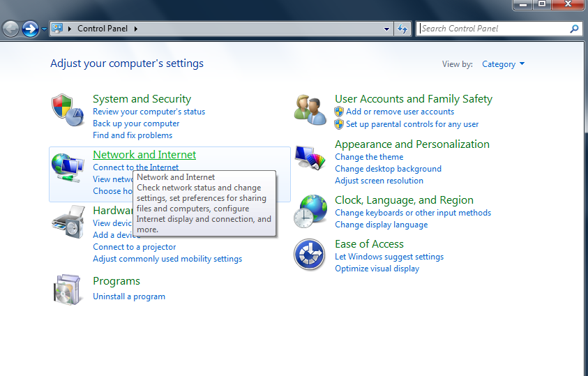The width and height of the screenshot is (588, 376).
Task: Click Adjust screen resolution
Action: click(379, 181)
